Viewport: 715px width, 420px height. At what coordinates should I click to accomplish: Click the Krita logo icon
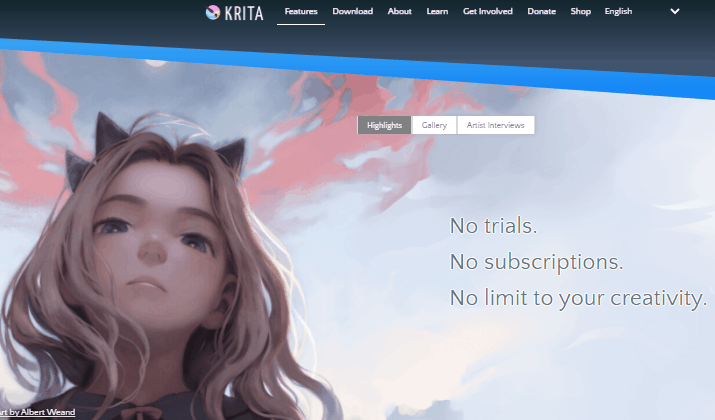point(213,12)
